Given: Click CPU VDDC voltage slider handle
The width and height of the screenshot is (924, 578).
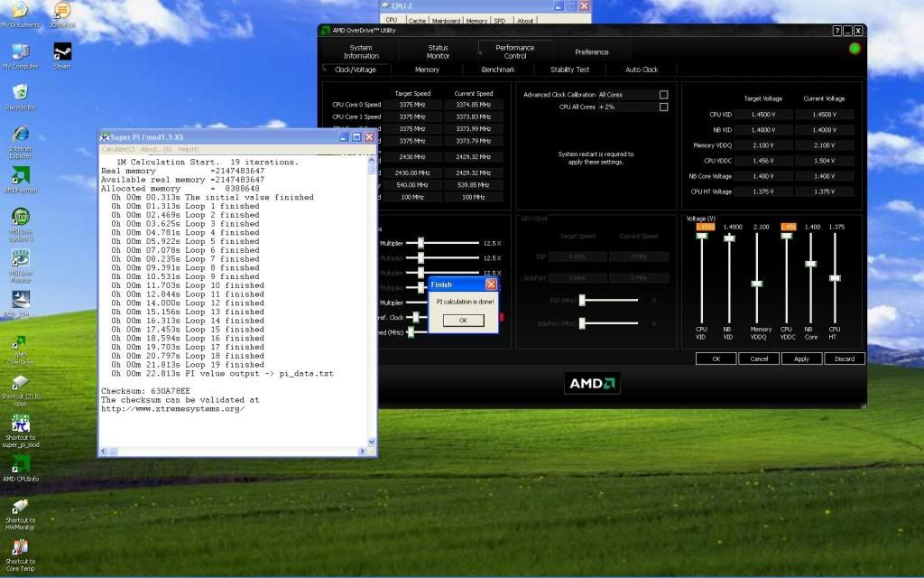Looking at the screenshot, I should [x=786, y=236].
